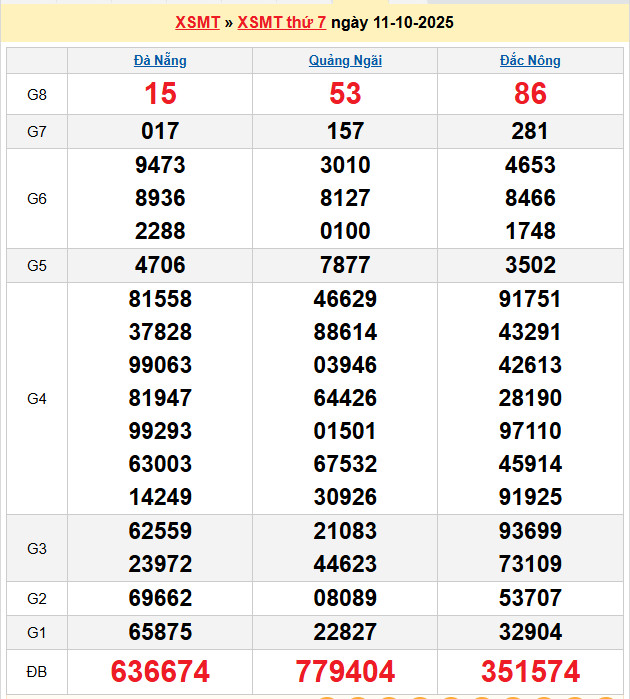The width and height of the screenshot is (630, 699).
Task: Select the G8 number 15 for Đà Nẵng
Action: click(160, 94)
